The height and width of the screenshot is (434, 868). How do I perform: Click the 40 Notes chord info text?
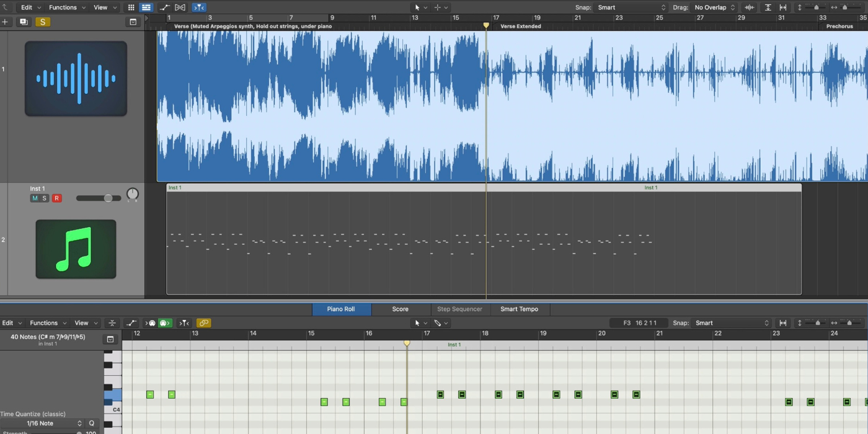pos(48,337)
